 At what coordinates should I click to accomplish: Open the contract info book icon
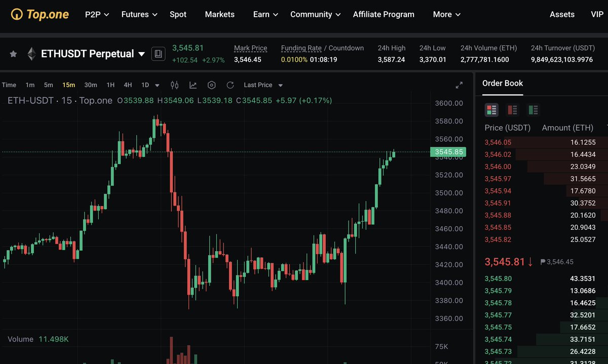(158, 54)
